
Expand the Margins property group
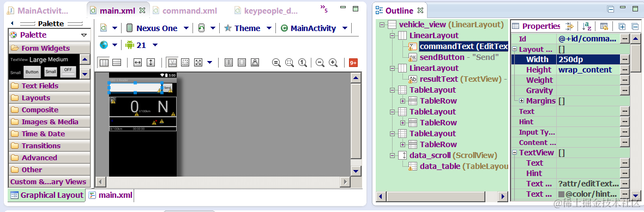coord(522,101)
